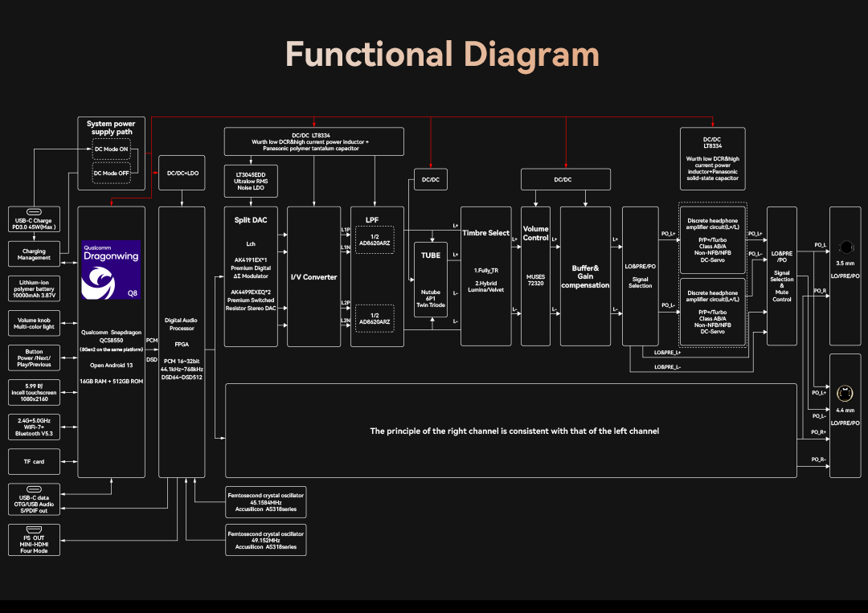868x613 pixels.
Task: Click the MINI-HDMI Four Mode box
Action: tap(34, 540)
